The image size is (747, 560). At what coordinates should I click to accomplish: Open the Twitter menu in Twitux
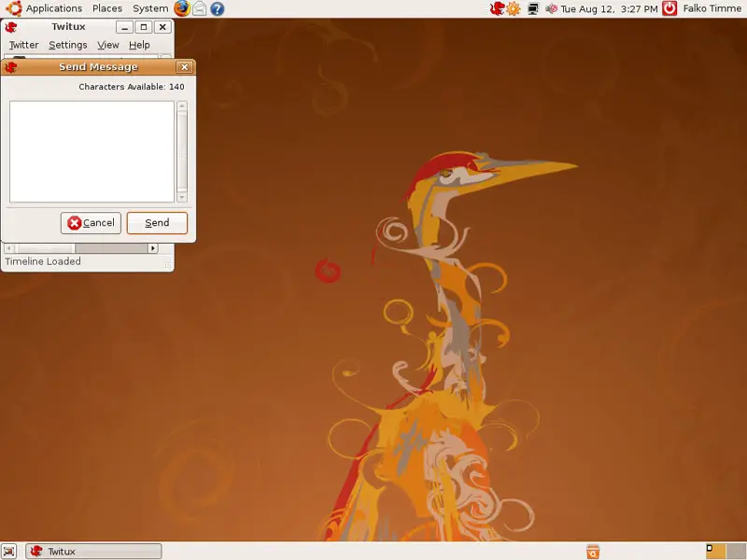tap(24, 45)
